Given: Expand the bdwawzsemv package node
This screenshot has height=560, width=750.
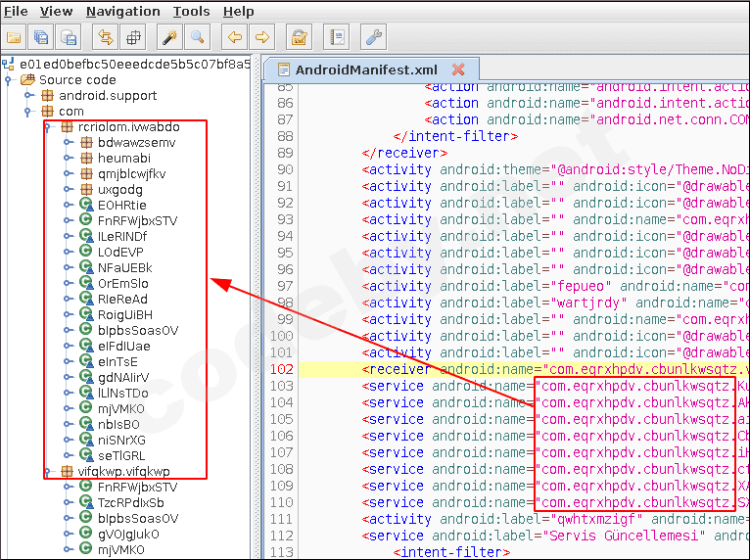Looking at the screenshot, I should pyautogui.click(x=67, y=143).
